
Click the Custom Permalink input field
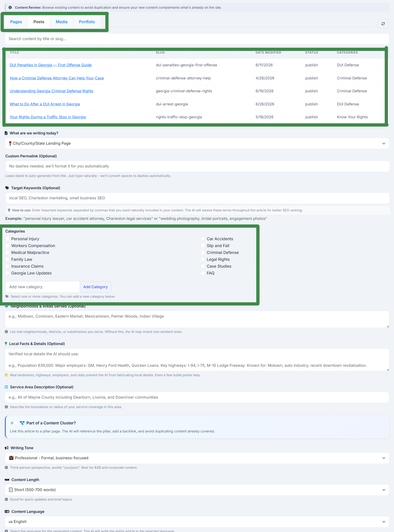click(197, 166)
